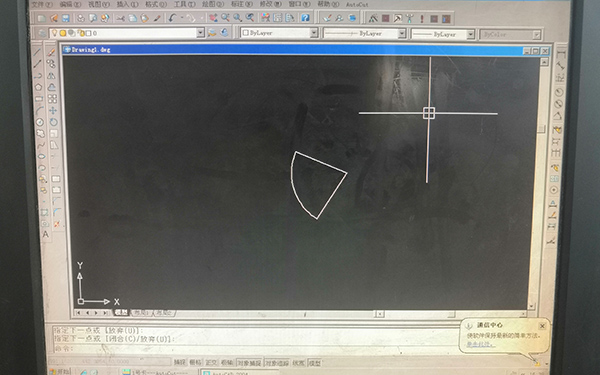Select the Multiline Text A tool

(46, 234)
